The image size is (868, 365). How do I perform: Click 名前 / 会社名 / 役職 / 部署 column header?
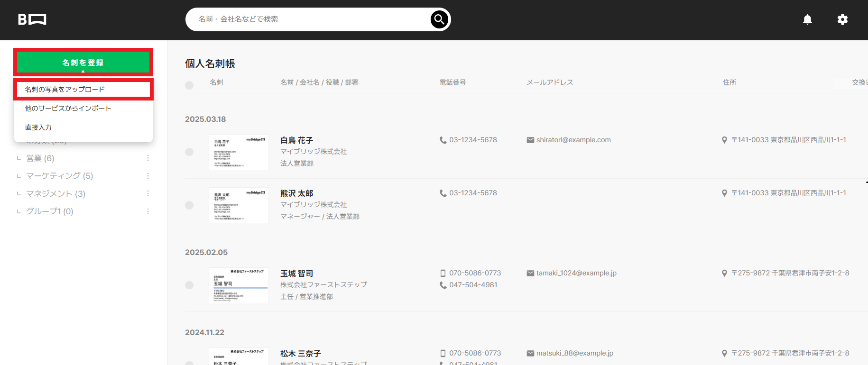pos(319,82)
